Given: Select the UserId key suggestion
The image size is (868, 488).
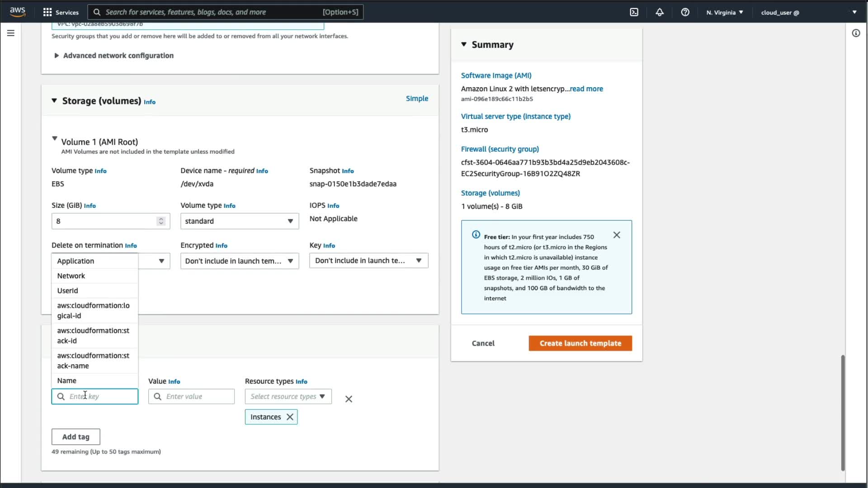Looking at the screenshot, I should tap(68, 291).
